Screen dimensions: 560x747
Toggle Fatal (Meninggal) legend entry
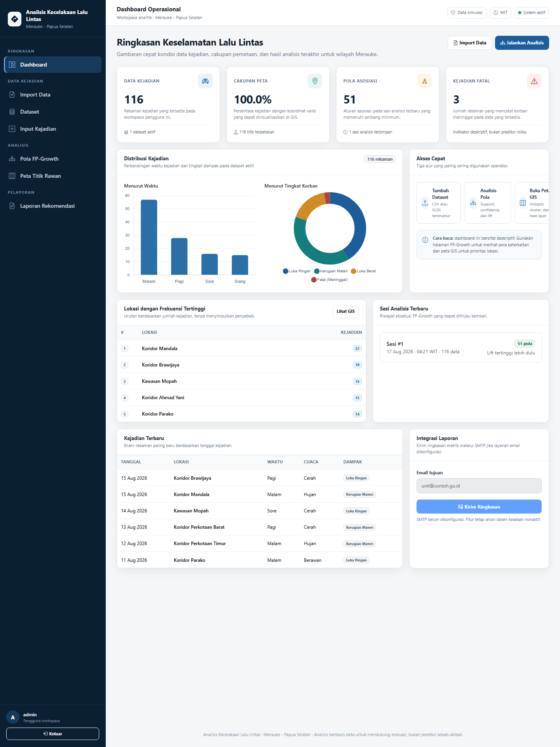pyautogui.click(x=329, y=280)
